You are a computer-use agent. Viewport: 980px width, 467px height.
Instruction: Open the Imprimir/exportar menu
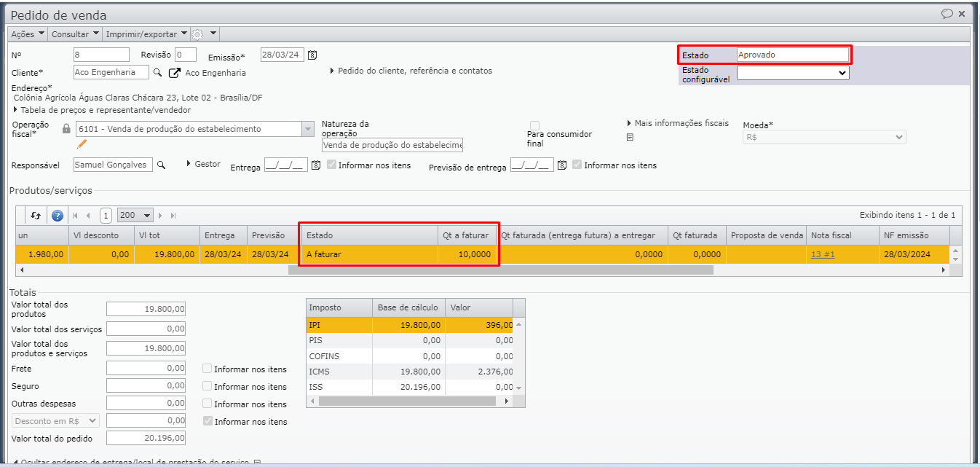[x=146, y=34]
